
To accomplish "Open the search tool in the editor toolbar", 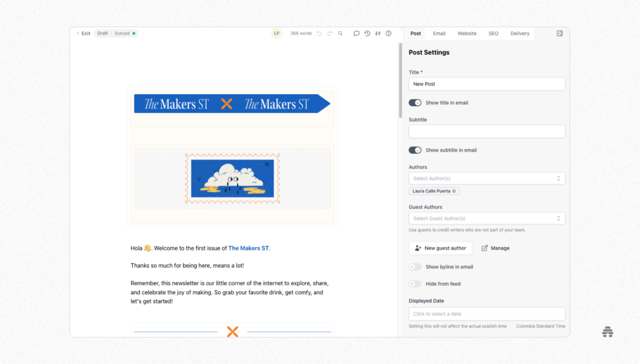I will 340,33.
